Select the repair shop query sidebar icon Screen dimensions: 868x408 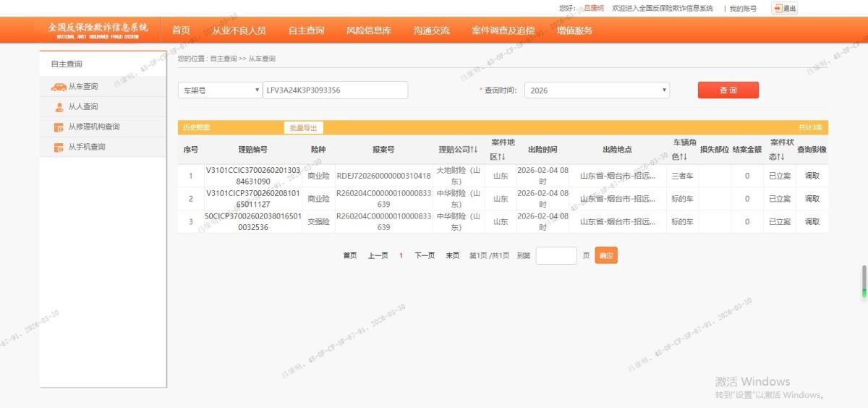(59, 127)
